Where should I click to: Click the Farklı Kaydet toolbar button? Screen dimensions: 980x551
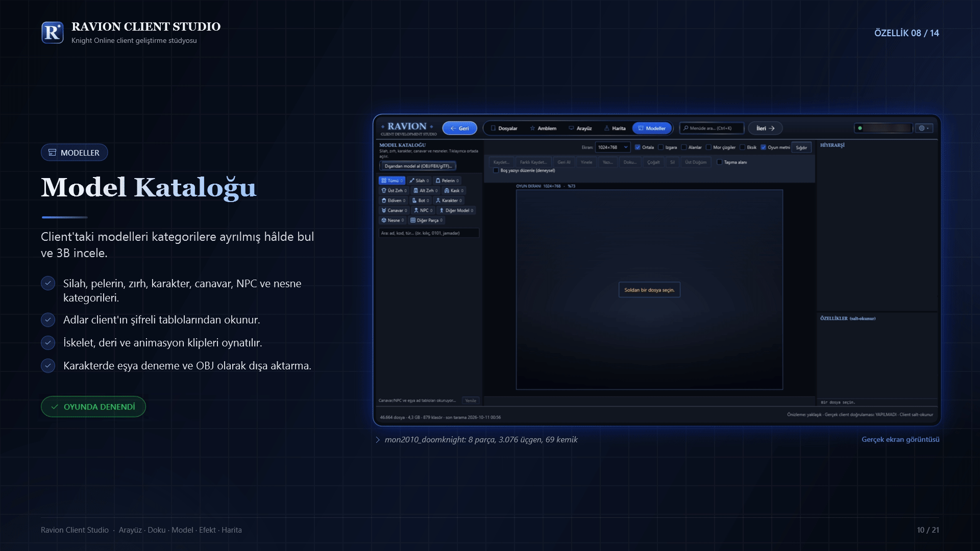pos(533,162)
